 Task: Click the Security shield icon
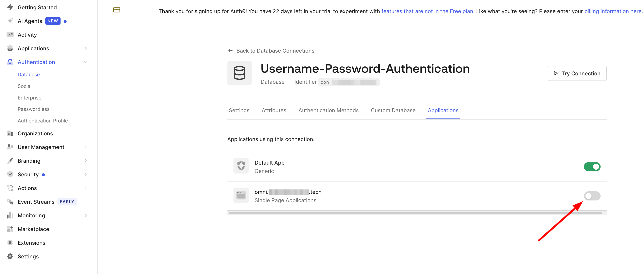coord(10,174)
